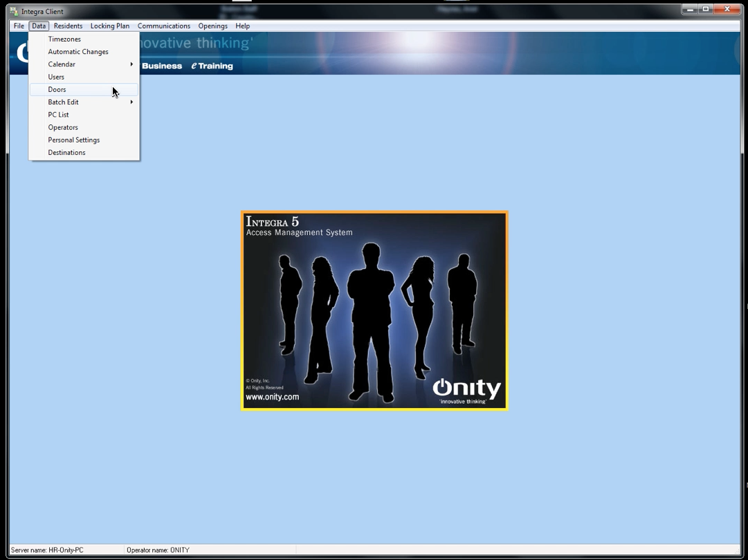Close the open Data menu
748x560 pixels.
(39, 26)
